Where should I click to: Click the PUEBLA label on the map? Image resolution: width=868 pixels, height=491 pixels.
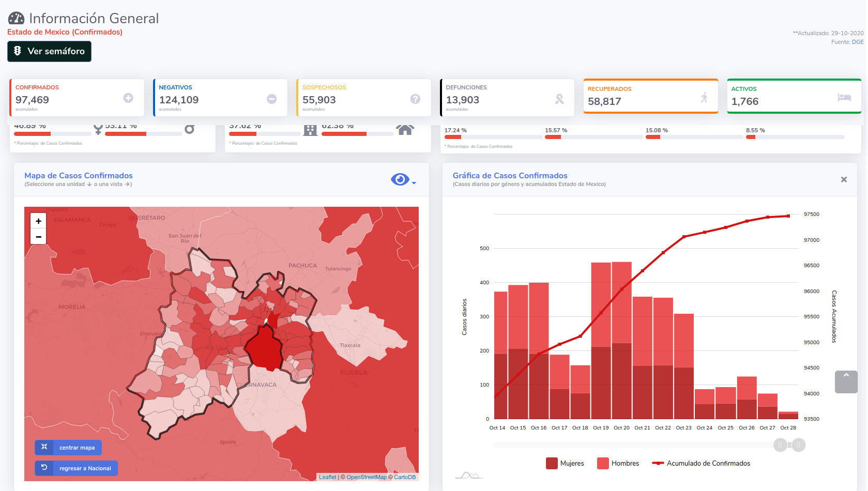click(354, 373)
